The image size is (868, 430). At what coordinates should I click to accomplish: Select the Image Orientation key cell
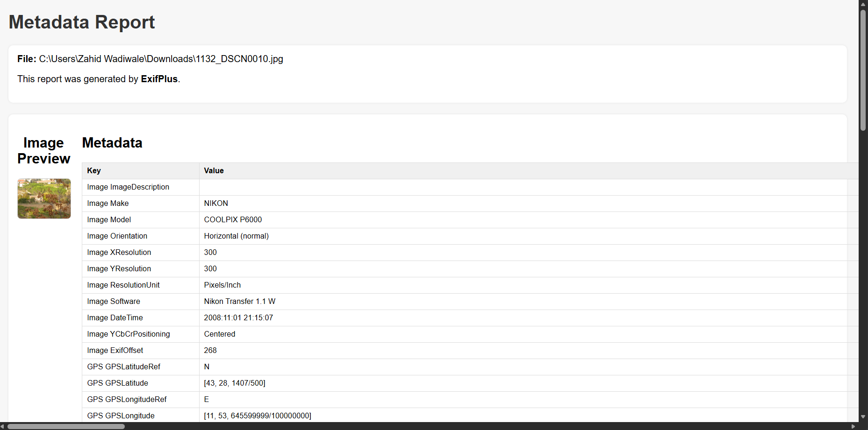pyautogui.click(x=141, y=236)
